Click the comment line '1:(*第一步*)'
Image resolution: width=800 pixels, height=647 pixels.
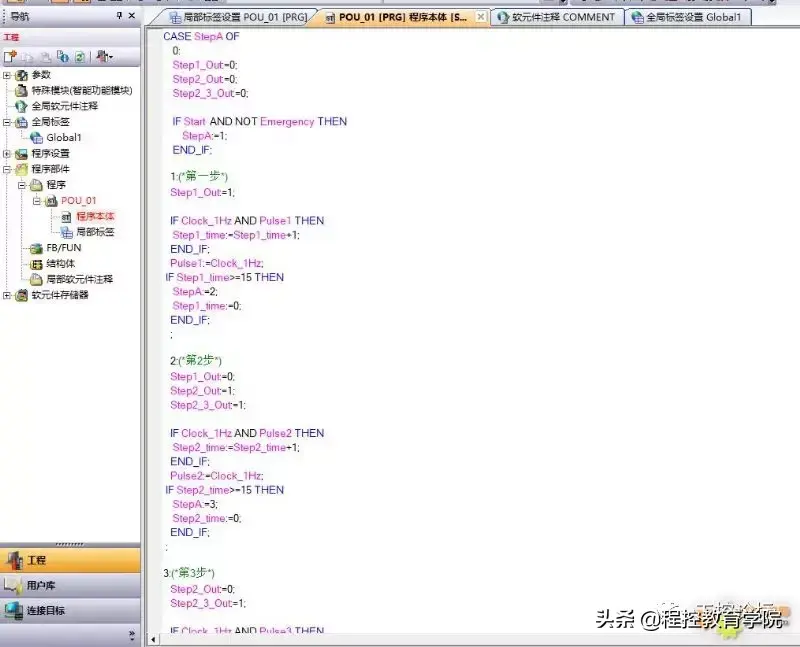(199, 177)
